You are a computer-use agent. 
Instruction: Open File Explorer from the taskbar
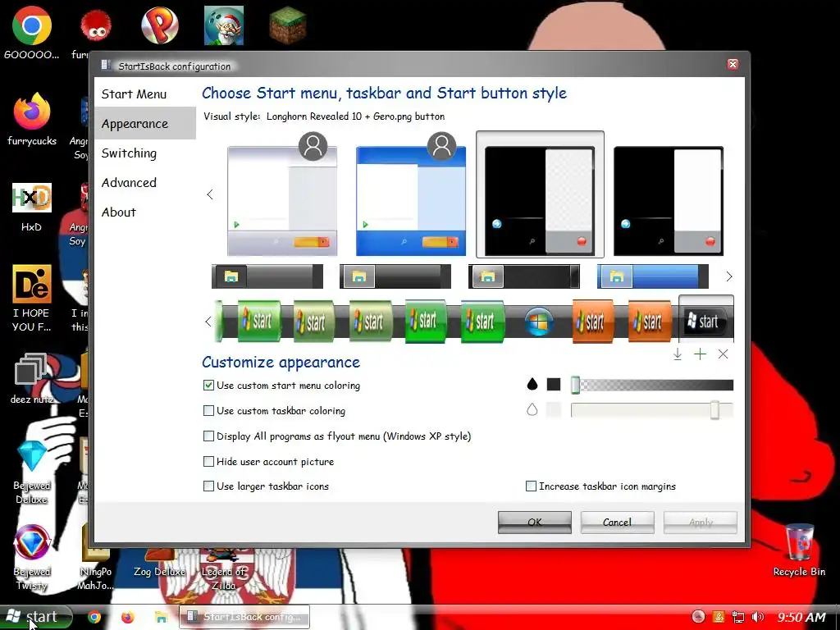pyautogui.click(x=161, y=617)
